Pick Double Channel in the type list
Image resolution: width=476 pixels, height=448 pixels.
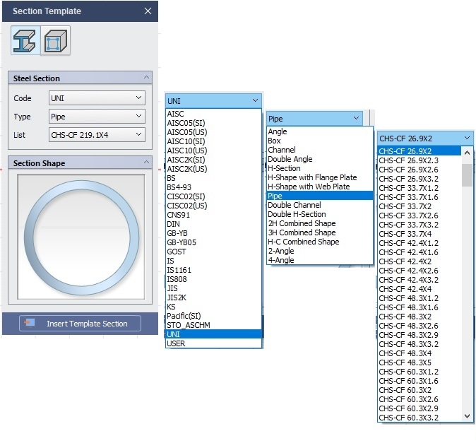click(320, 205)
